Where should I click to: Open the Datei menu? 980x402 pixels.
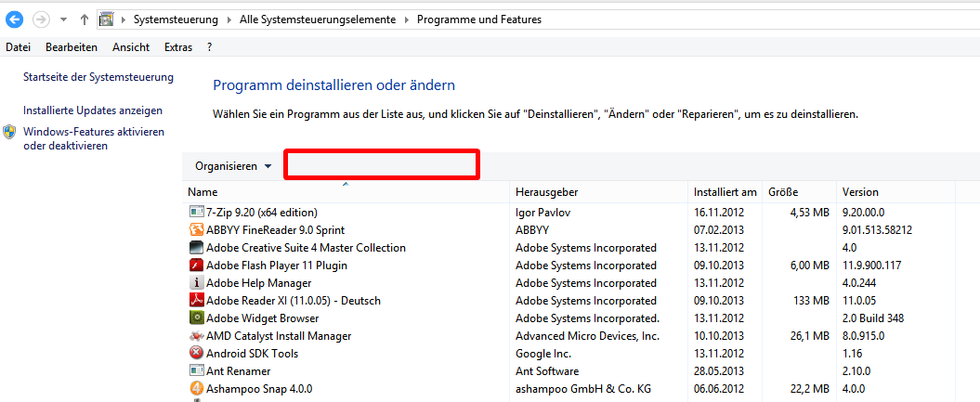pyautogui.click(x=19, y=46)
